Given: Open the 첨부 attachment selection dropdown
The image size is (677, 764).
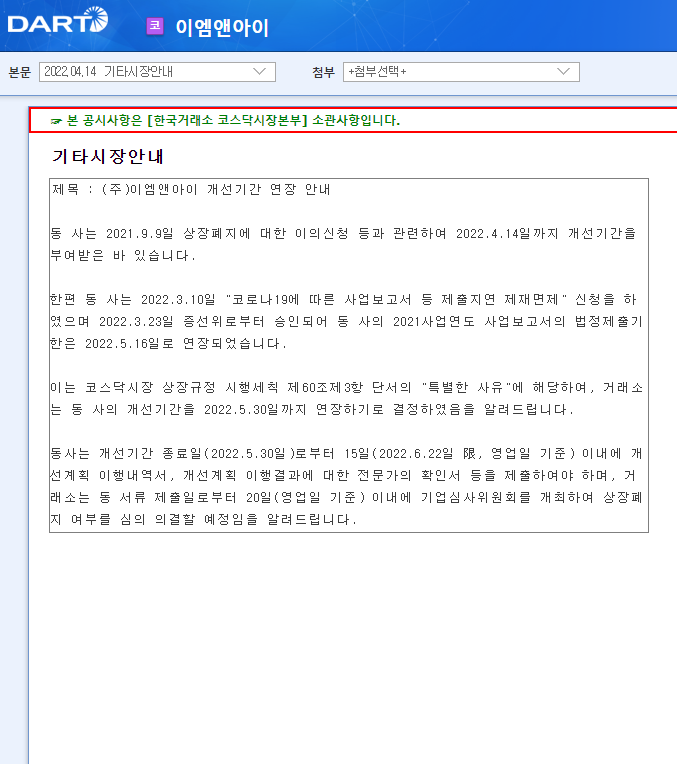Looking at the screenshot, I should point(461,72).
